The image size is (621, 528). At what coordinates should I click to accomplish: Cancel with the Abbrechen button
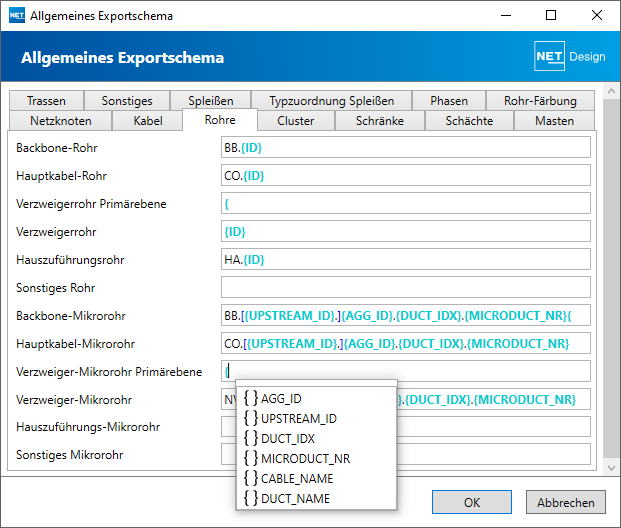click(566, 502)
